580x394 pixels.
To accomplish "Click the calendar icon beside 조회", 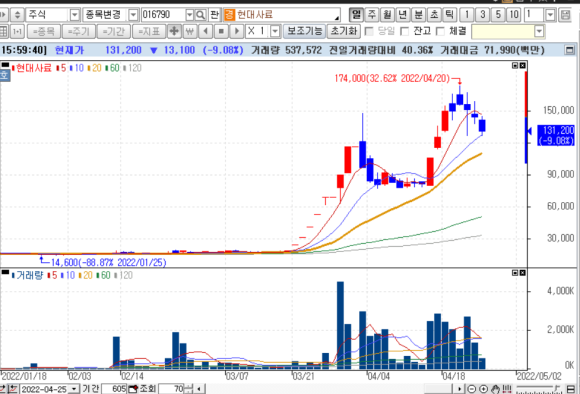I will click(133, 389).
